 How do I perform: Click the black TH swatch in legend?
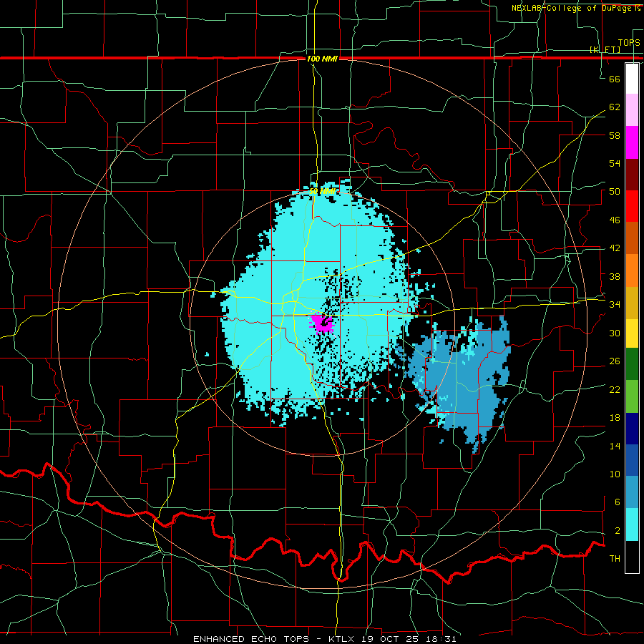[632, 557]
